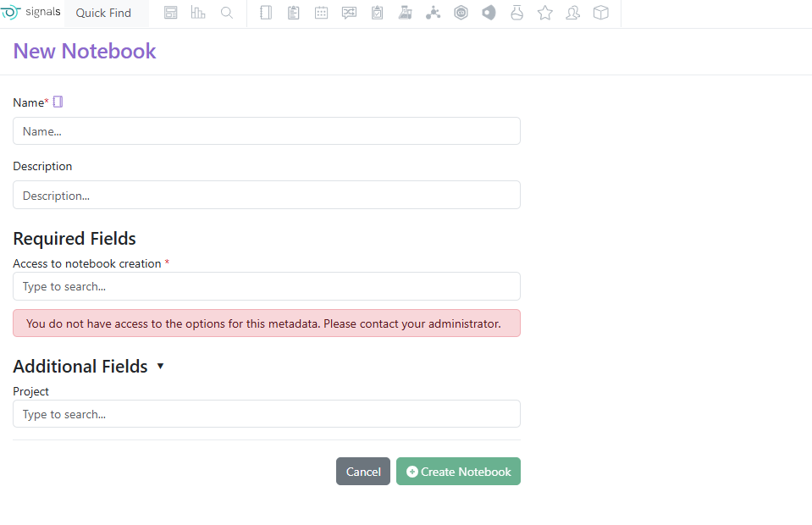The height and width of the screenshot is (525, 812).
Task: Click the clipboard experiment icon
Action: click(x=294, y=13)
